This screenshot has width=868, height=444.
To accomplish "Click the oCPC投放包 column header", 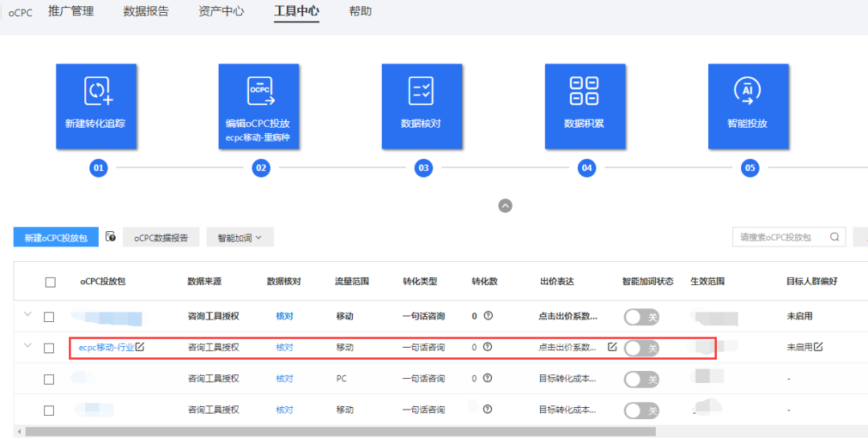I will tap(102, 282).
